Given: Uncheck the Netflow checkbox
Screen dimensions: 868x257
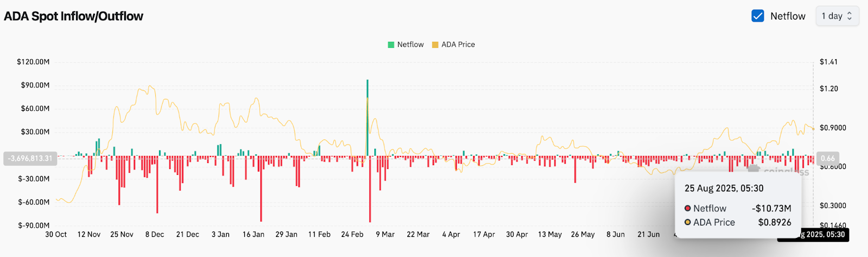Looking at the screenshot, I should click(x=758, y=16).
